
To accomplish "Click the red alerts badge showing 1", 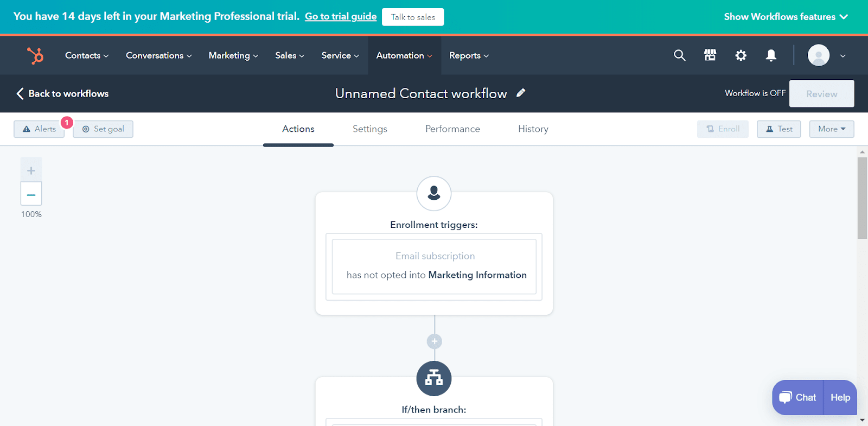I will (x=67, y=123).
